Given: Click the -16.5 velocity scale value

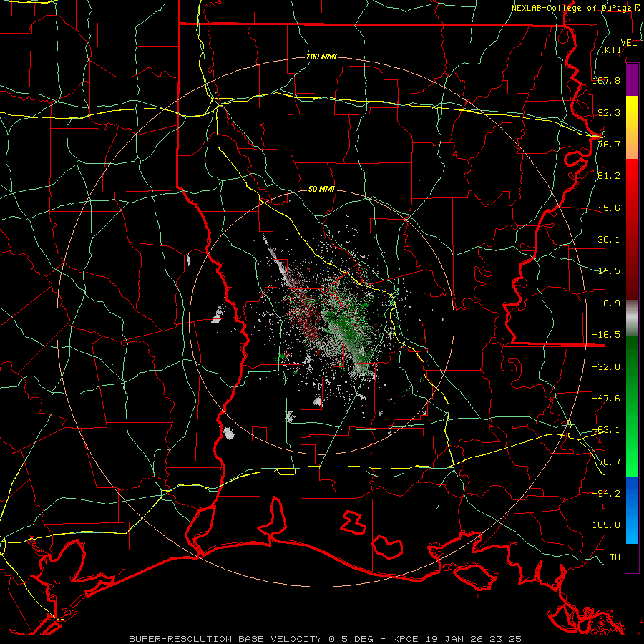Looking at the screenshot, I should (x=606, y=335).
